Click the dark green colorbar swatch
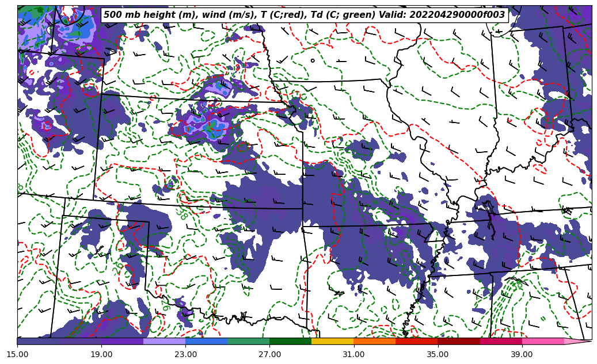 290,341
